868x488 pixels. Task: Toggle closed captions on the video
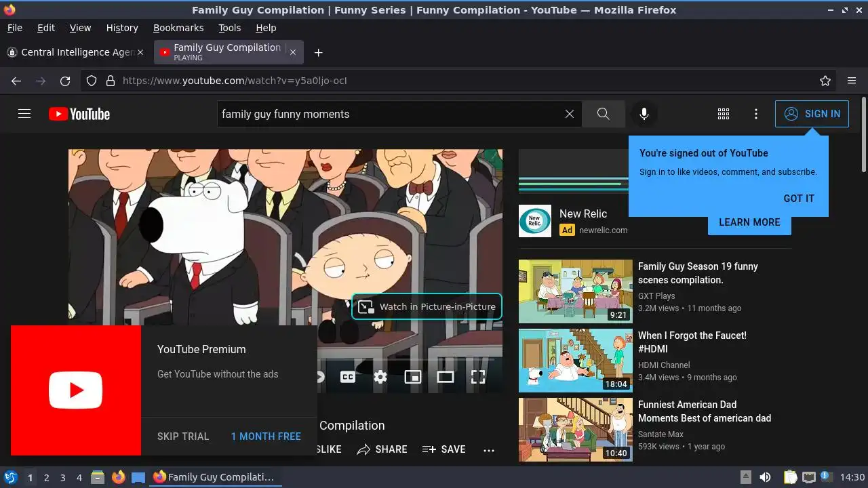click(348, 377)
